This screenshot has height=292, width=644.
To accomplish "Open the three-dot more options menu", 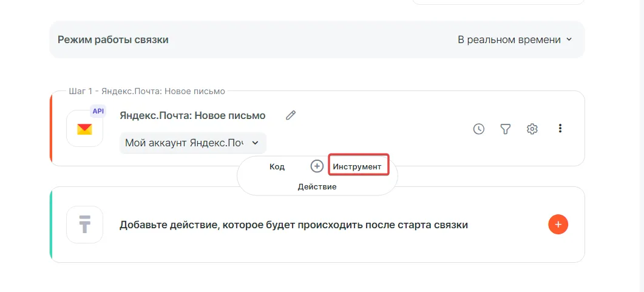I will point(560,129).
